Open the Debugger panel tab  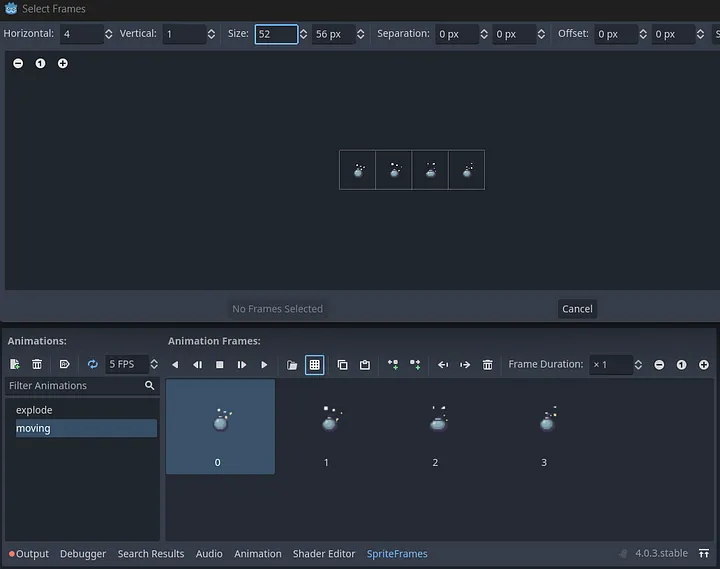click(83, 554)
